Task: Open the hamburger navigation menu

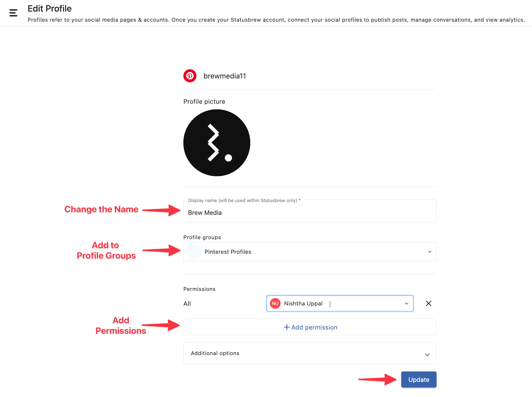Action: click(x=13, y=13)
